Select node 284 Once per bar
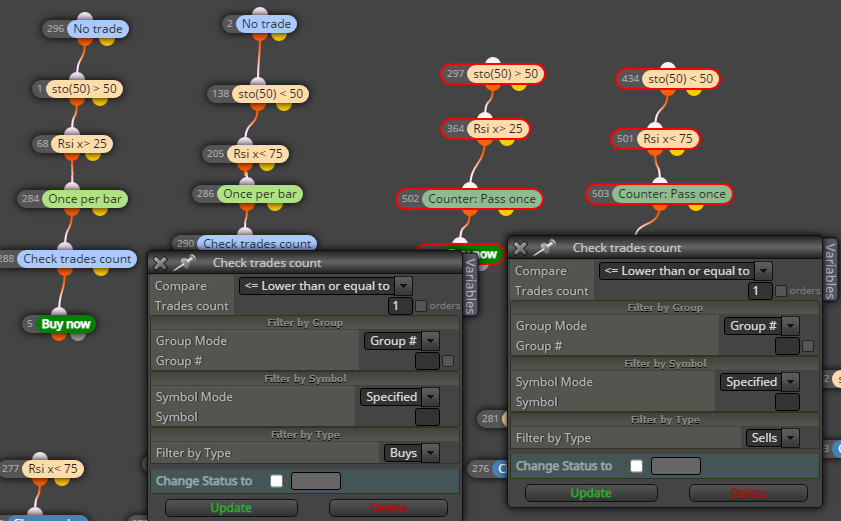 pyautogui.click(x=73, y=199)
